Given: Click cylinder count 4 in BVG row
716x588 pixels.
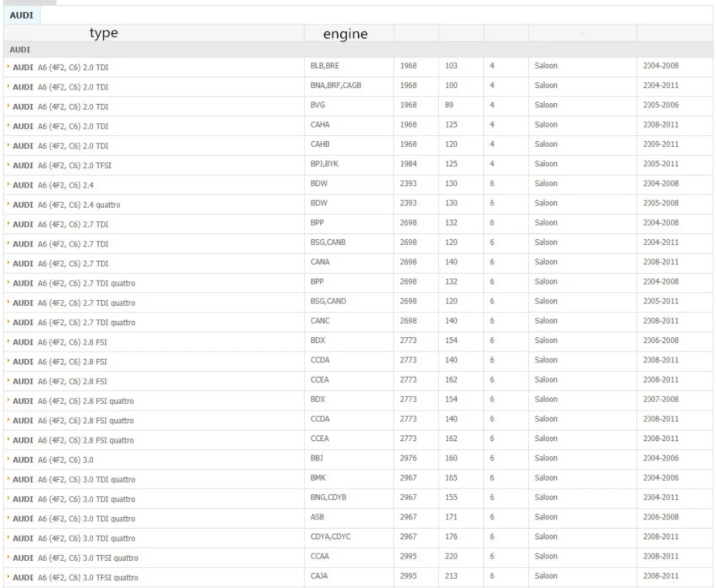Looking at the screenshot, I should 492,105.
